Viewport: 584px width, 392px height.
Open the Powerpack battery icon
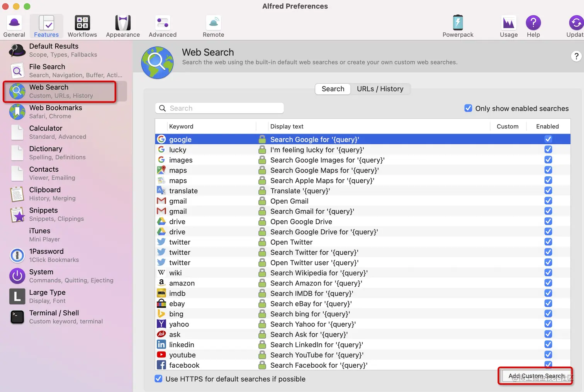point(458,23)
